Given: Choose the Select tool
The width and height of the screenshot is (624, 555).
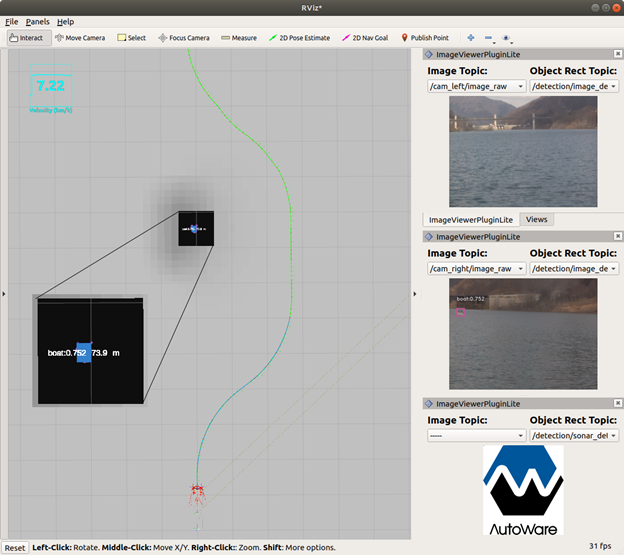Looking at the screenshot, I should point(131,38).
